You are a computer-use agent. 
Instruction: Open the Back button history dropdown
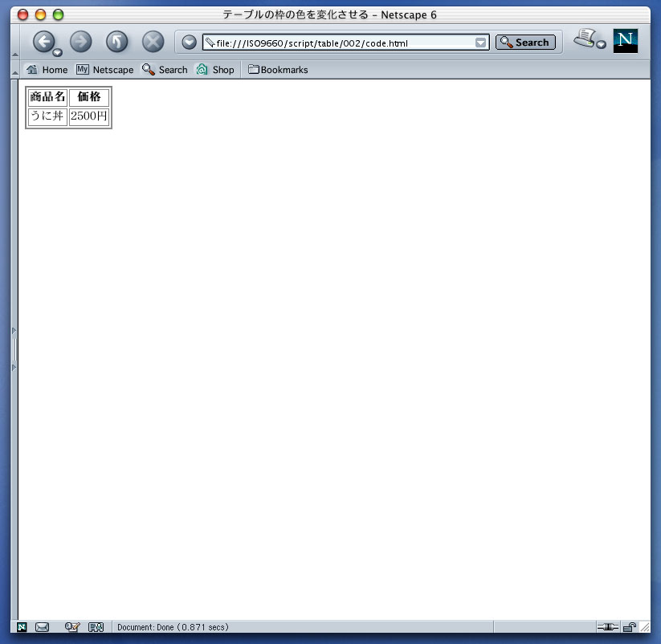tap(58, 53)
